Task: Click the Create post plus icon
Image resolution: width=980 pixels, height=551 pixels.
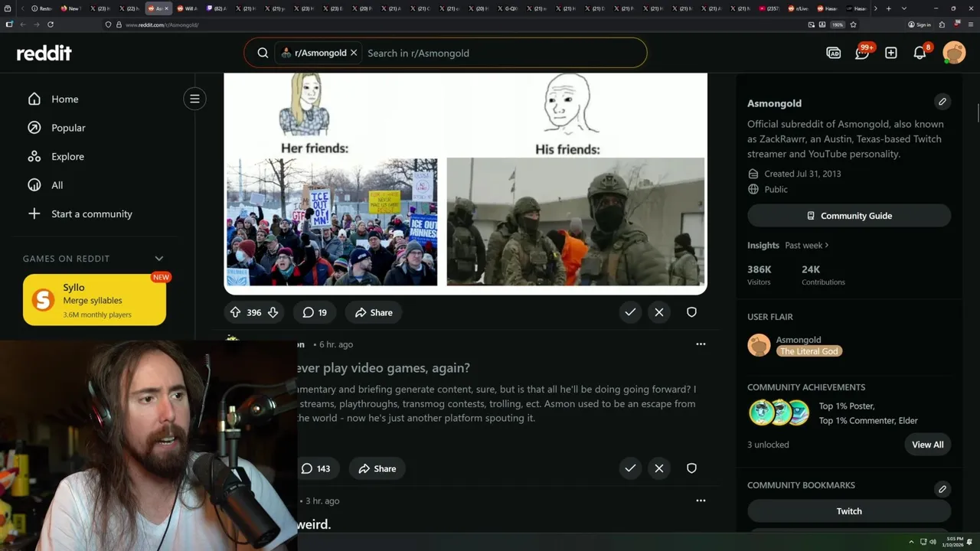Action: (891, 53)
